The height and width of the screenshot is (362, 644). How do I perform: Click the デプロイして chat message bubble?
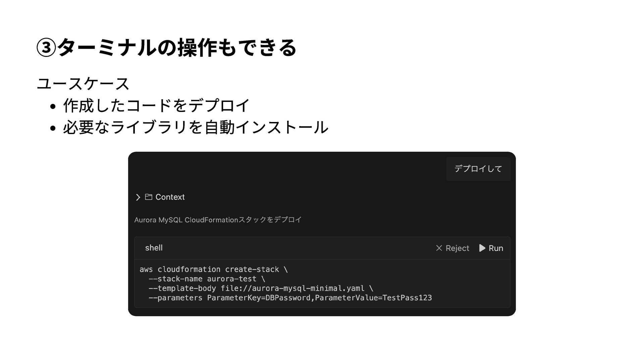click(x=478, y=169)
